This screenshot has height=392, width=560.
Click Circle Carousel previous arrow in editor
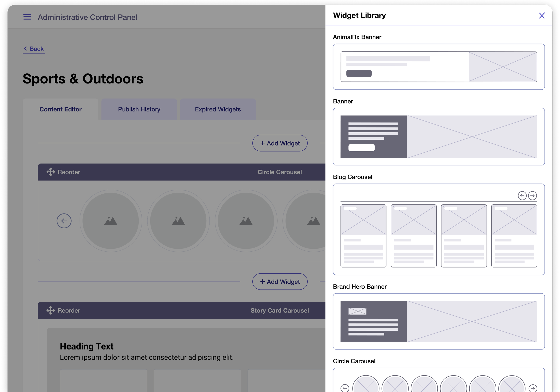tap(64, 221)
